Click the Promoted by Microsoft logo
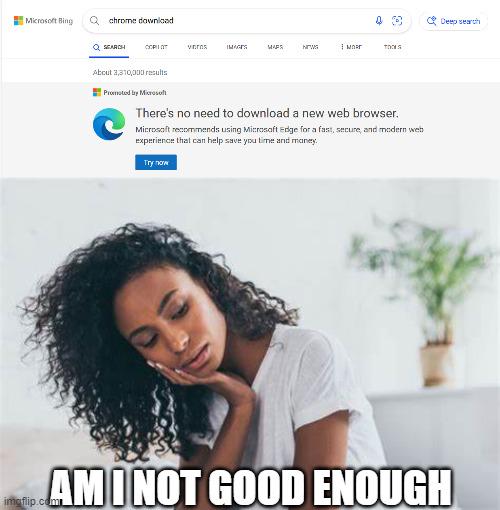Screen dimensions: 500x510 point(97,92)
